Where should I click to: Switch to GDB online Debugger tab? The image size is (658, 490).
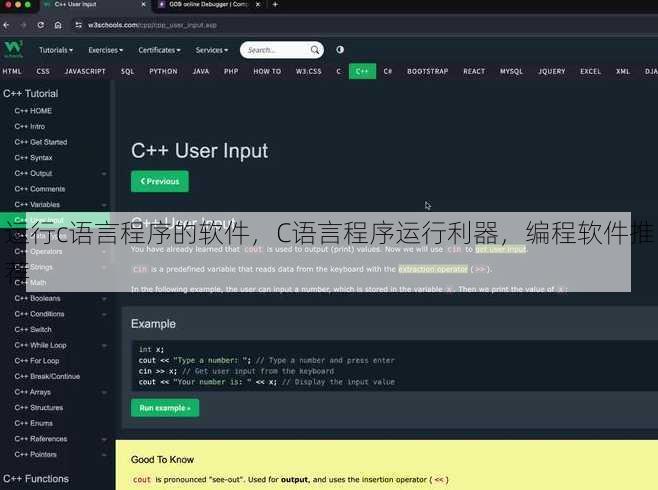coord(208,4)
